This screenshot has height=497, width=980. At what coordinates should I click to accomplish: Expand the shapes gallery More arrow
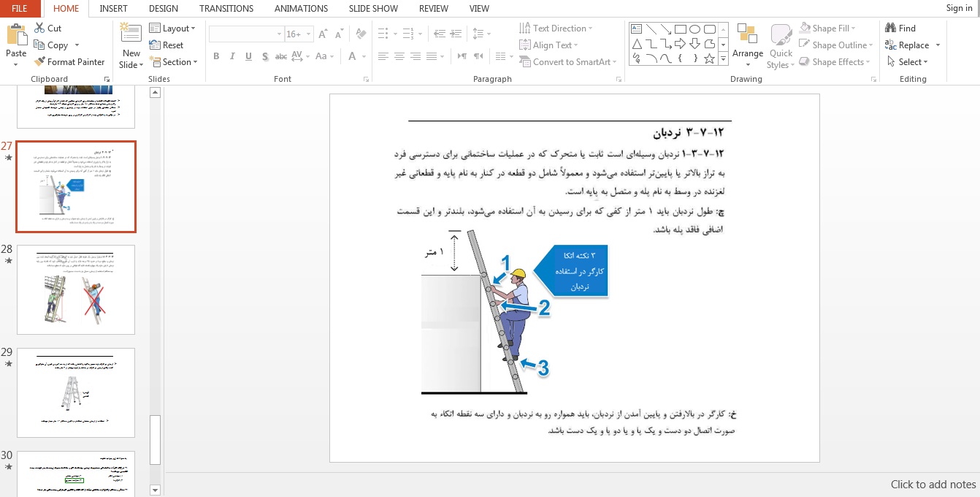[x=723, y=58]
